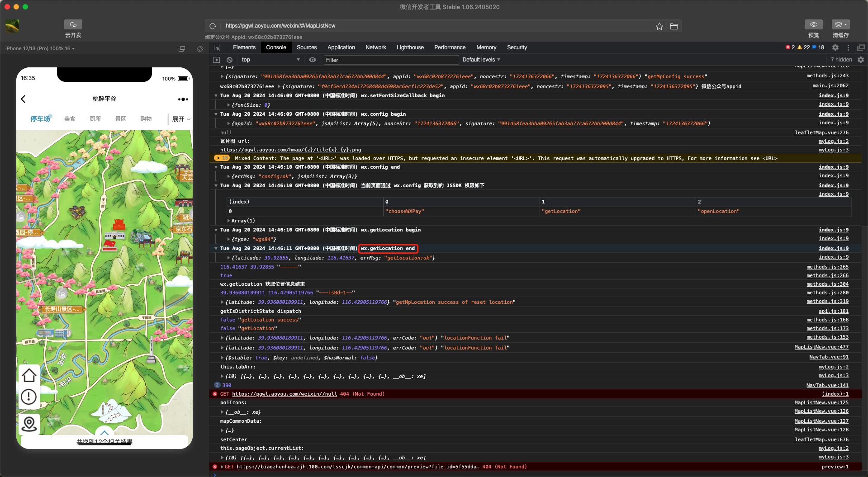Image resolution: width=868 pixels, height=477 pixels.
Task: Open DevTools settings gear in tab bar
Action: tap(835, 47)
